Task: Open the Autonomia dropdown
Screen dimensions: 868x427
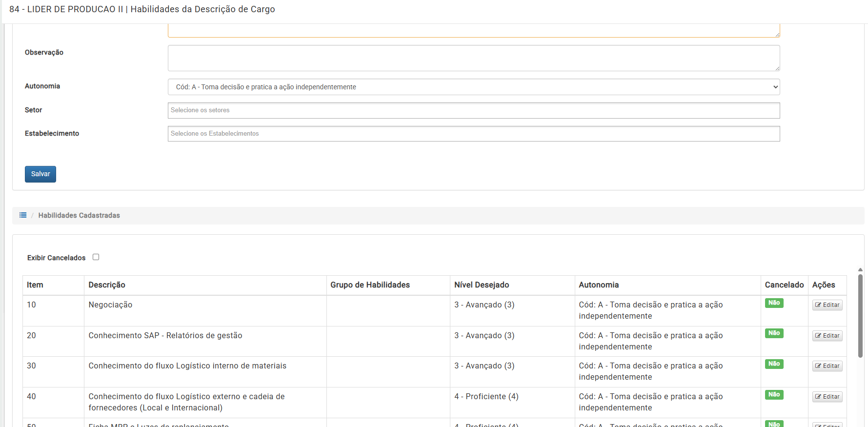Action: (x=473, y=87)
